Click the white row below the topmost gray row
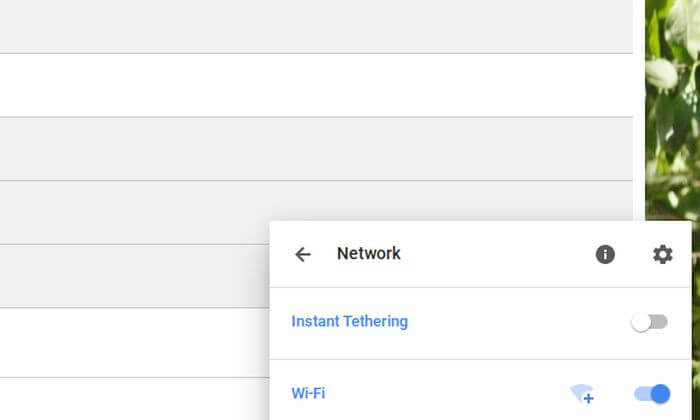700x420 pixels. (x=300, y=85)
